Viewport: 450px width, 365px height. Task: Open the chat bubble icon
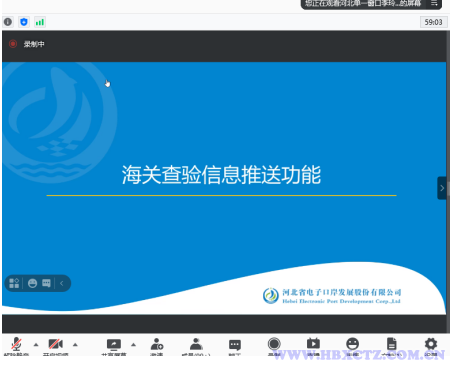(235, 345)
